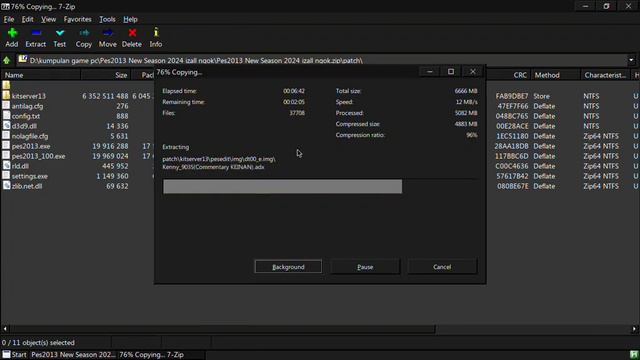Open the View menu
Image resolution: width=640 pixels, height=360 pixels.
pos(48,19)
